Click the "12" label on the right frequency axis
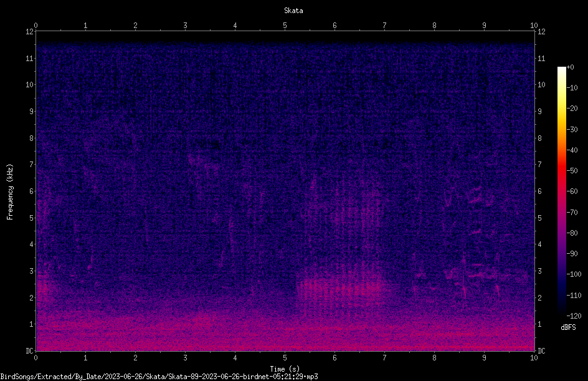The height and width of the screenshot is (381, 588). pyautogui.click(x=541, y=32)
